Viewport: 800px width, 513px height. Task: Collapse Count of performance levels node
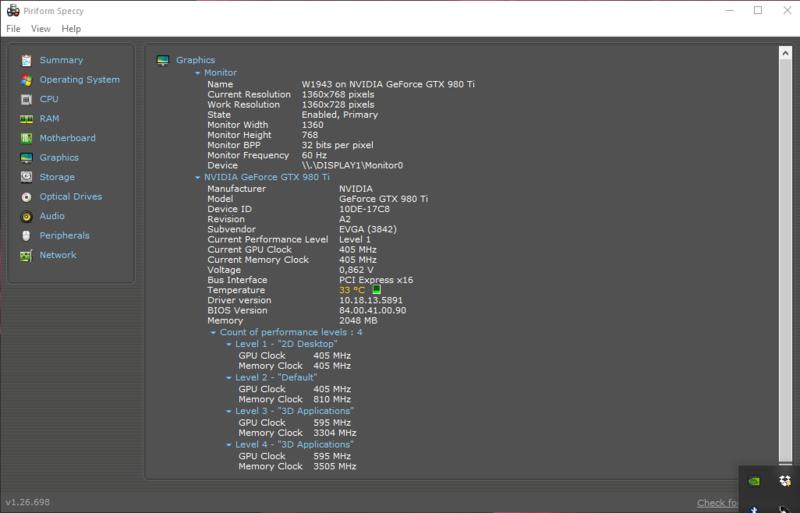[213, 332]
